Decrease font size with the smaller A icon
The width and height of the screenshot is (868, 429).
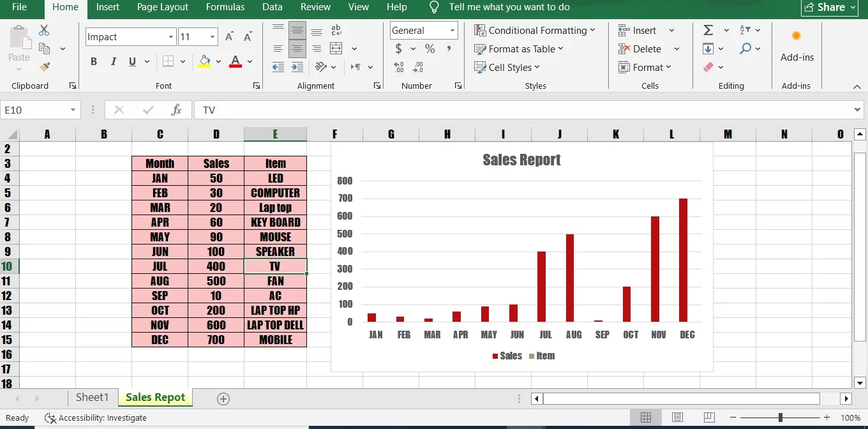click(248, 36)
